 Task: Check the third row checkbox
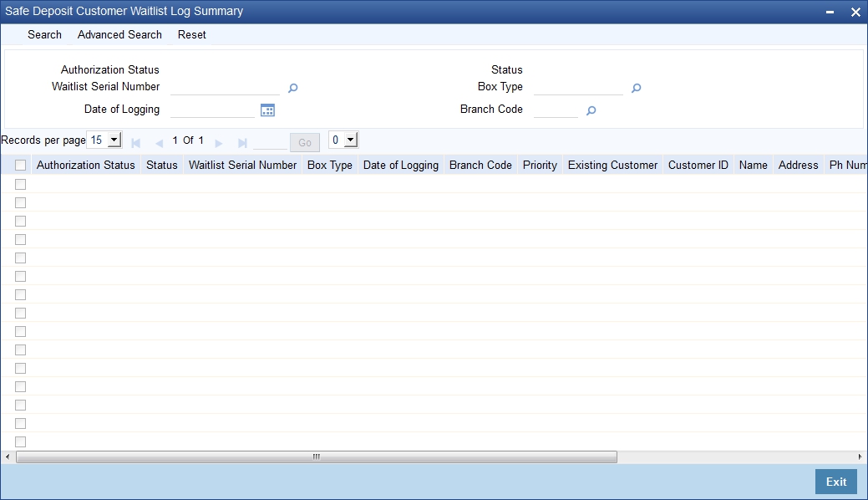coord(21,221)
